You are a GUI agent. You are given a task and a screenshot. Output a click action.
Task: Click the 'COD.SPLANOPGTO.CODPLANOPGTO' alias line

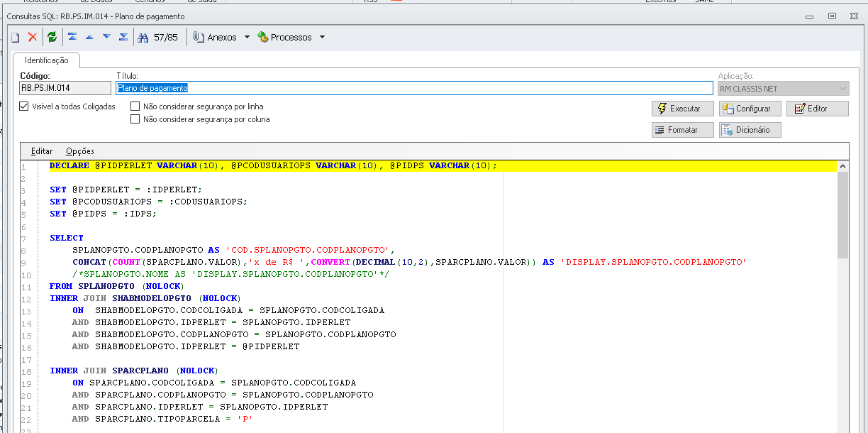point(233,250)
